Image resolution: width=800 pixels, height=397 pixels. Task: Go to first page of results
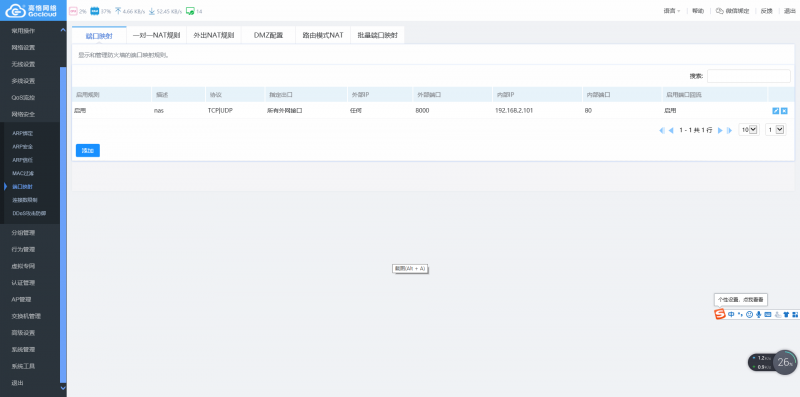click(662, 131)
